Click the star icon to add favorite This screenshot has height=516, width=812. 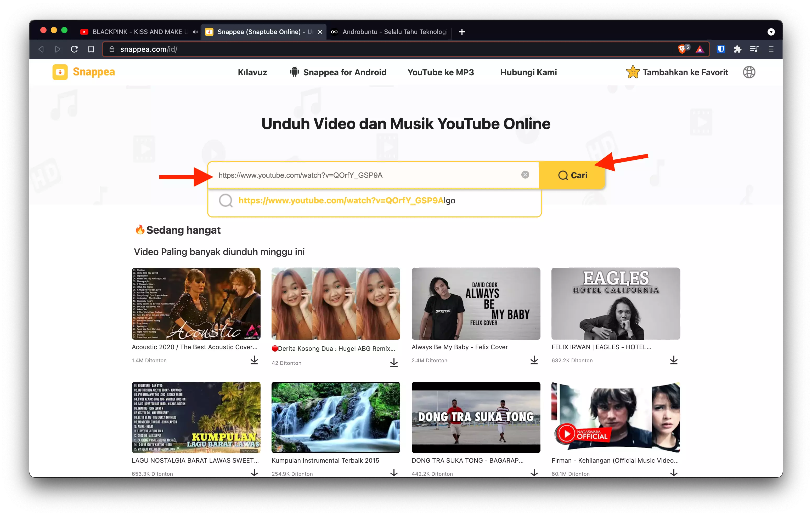pyautogui.click(x=633, y=72)
